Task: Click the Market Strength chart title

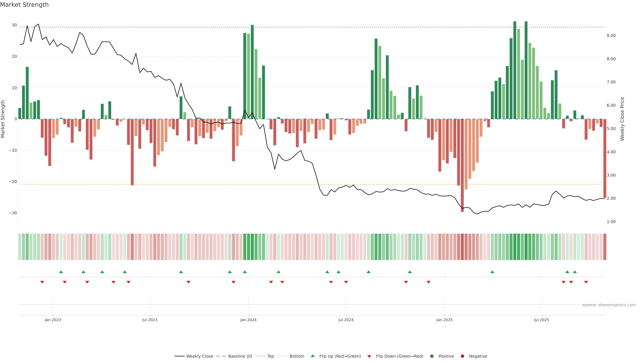Action: (24, 5)
